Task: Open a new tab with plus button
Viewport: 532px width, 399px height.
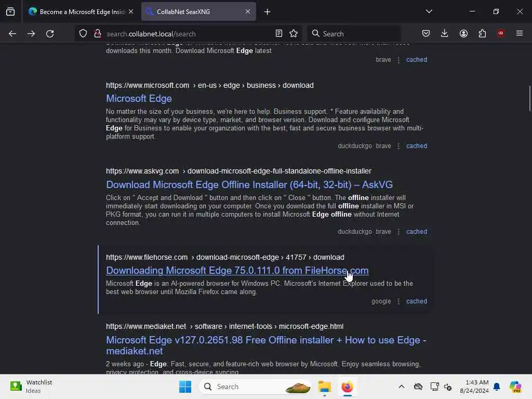Action: [268, 12]
